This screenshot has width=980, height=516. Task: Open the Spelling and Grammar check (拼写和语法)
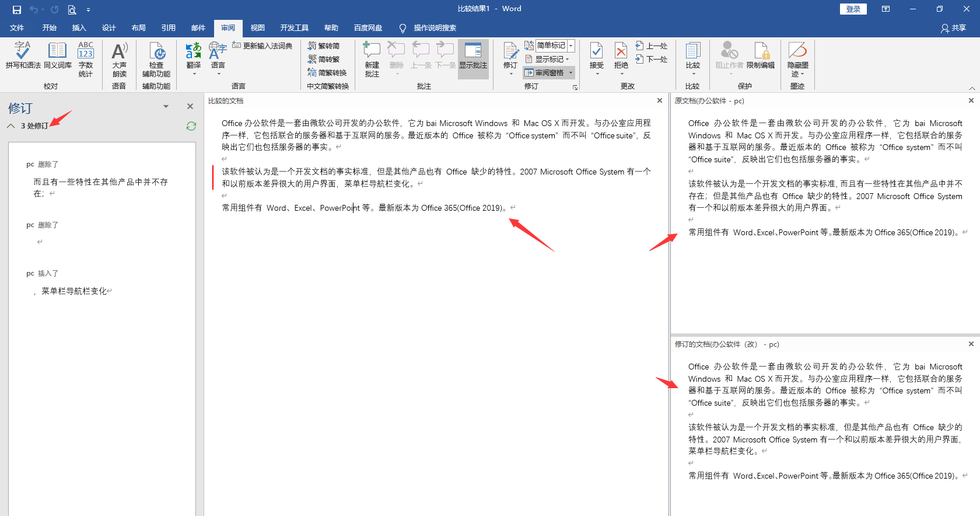(x=23, y=56)
